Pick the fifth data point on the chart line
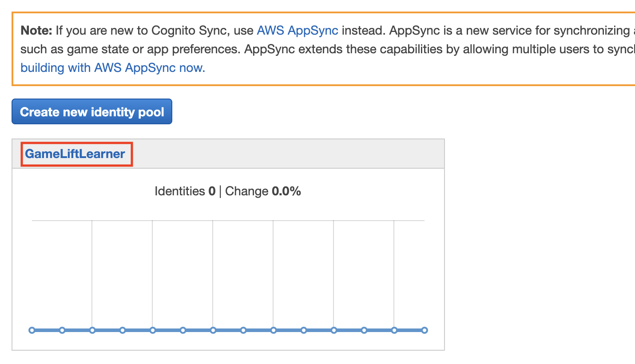 [x=153, y=330]
